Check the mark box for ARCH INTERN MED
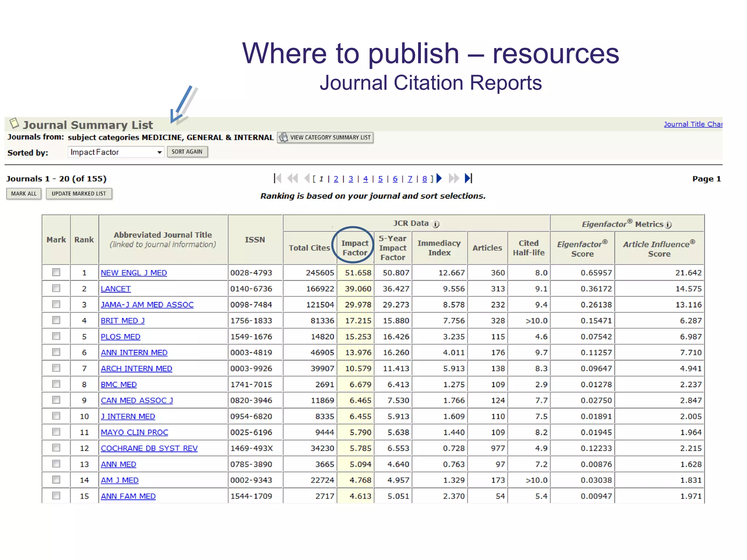The height and width of the screenshot is (560, 747). [56, 368]
